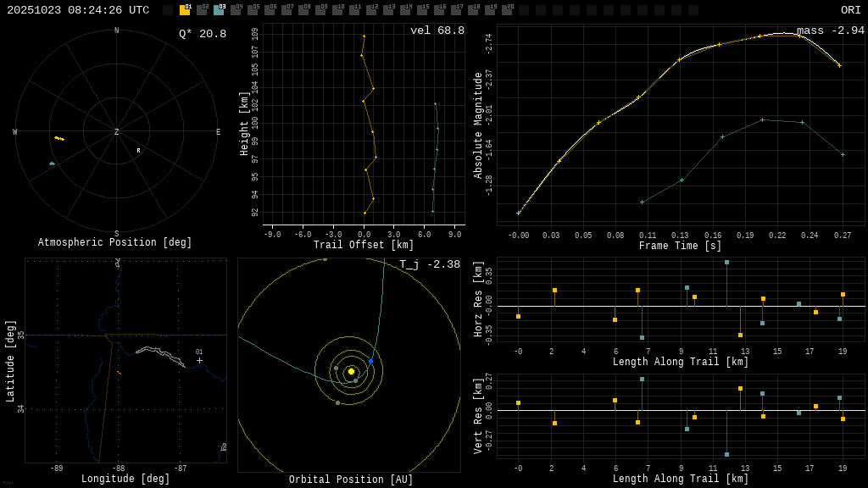Click the T_j -2.38 value
This screenshot has width=868, height=488.
point(430,264)
